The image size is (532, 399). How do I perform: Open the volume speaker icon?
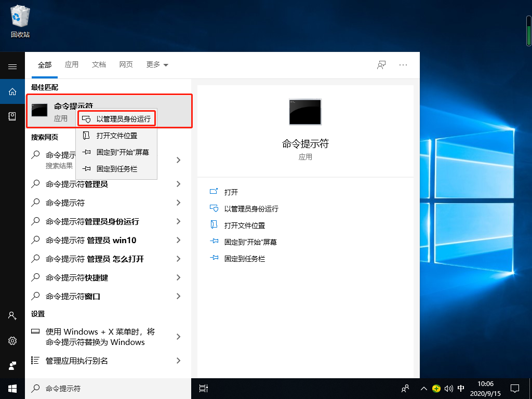tap(449, 388)
